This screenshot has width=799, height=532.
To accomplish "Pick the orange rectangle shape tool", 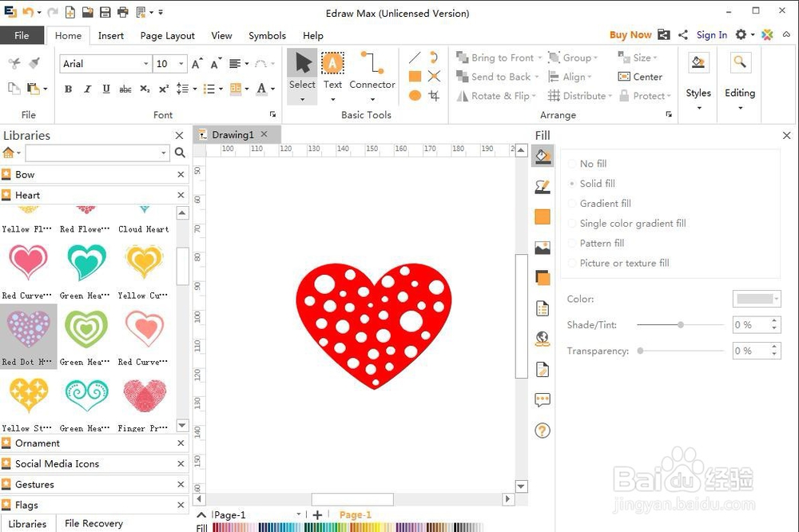I will pos(415,77).
